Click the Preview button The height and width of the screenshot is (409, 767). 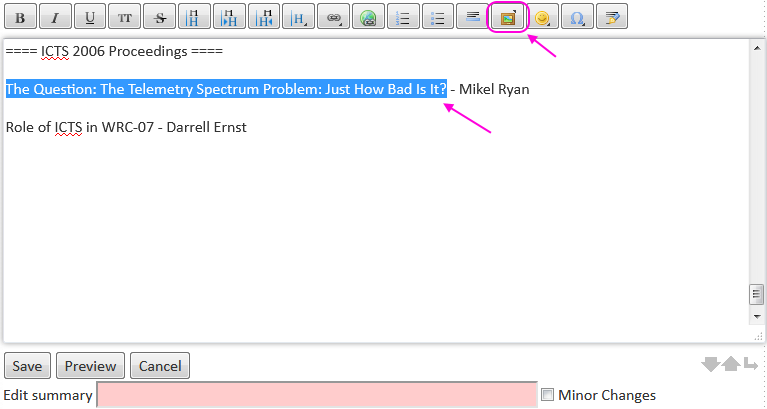(91, 366)
